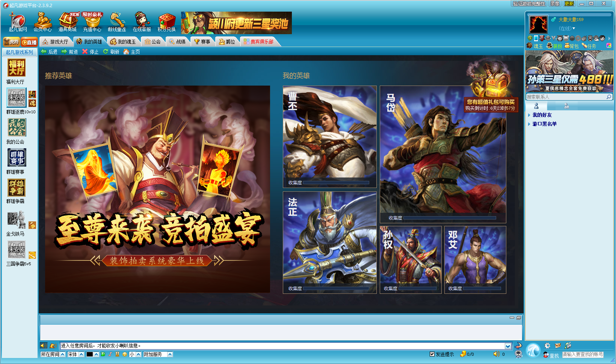
Task: Open the 邓艾 hero card
Action: tap(475, 260)
